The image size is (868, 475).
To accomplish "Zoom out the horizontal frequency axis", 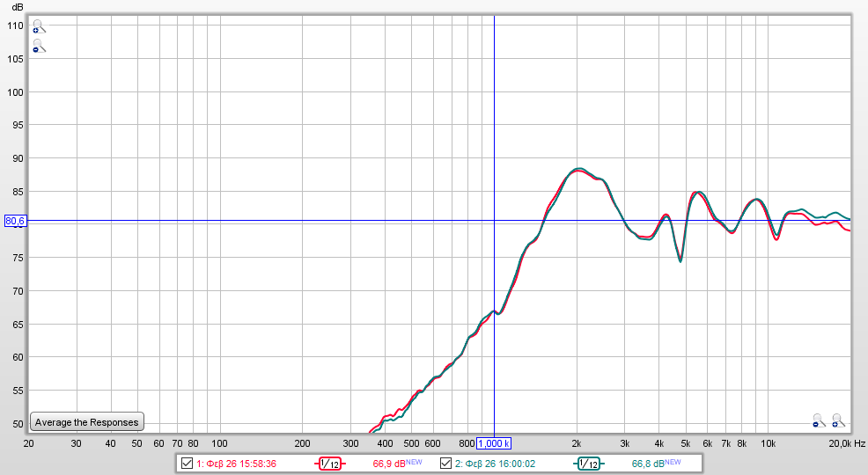I will point(819,420).
